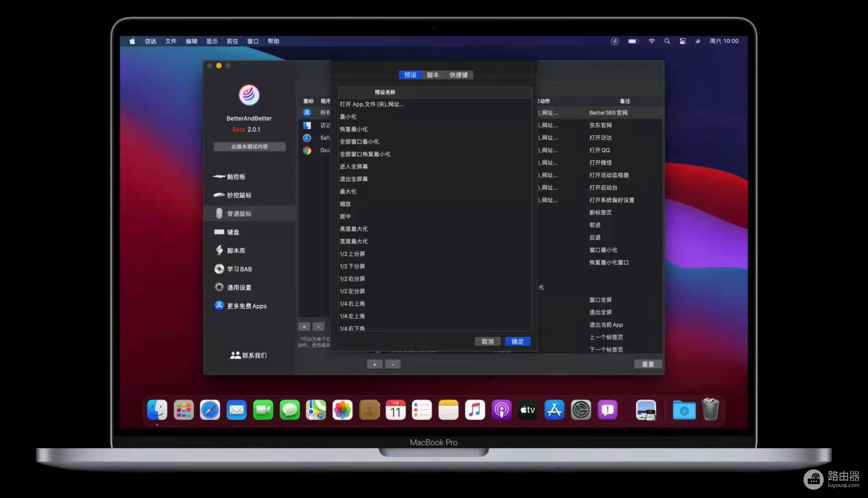Select the 全部窗口最小化 preset
This screenshot has width=868, height=498.
click(x=435, y=142)
